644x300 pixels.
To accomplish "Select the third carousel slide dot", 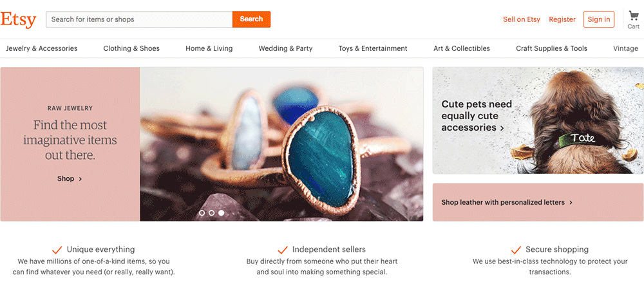I will pyautogui.click(x=221, y=212).
